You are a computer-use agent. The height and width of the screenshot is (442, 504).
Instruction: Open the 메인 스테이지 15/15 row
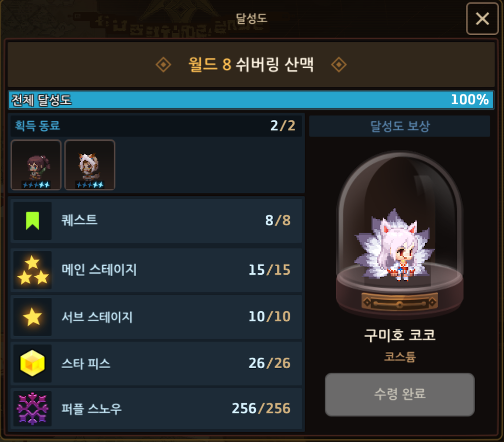click(x=156, y=270)
